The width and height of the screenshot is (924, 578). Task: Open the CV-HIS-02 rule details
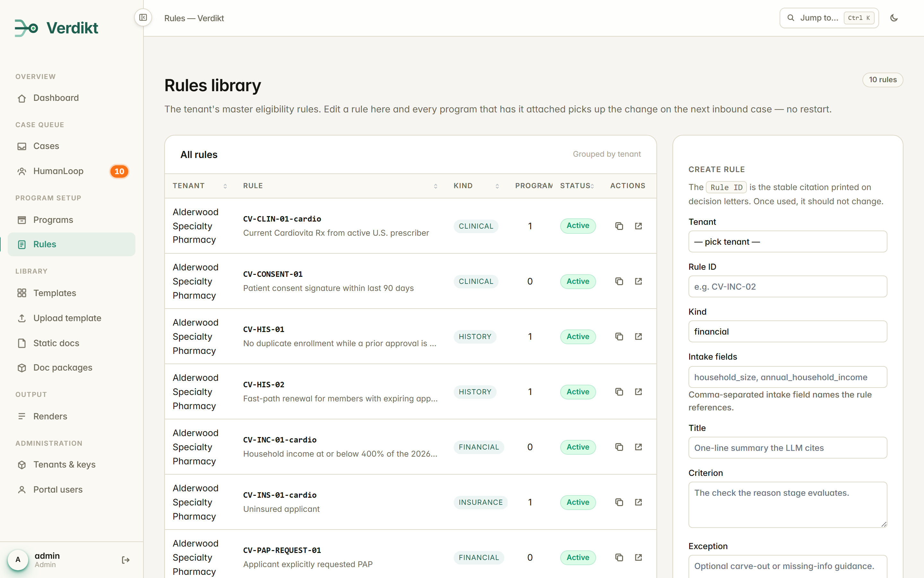638,392
